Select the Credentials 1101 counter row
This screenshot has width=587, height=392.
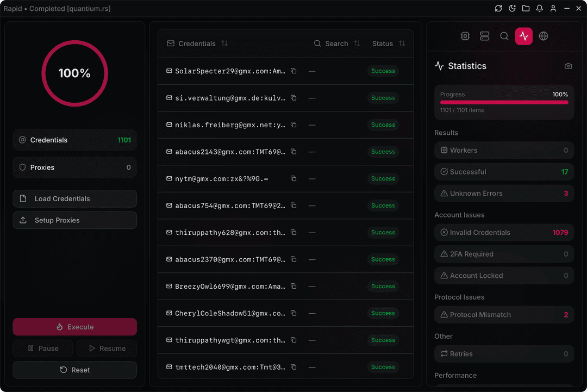[x=75, y=140]
